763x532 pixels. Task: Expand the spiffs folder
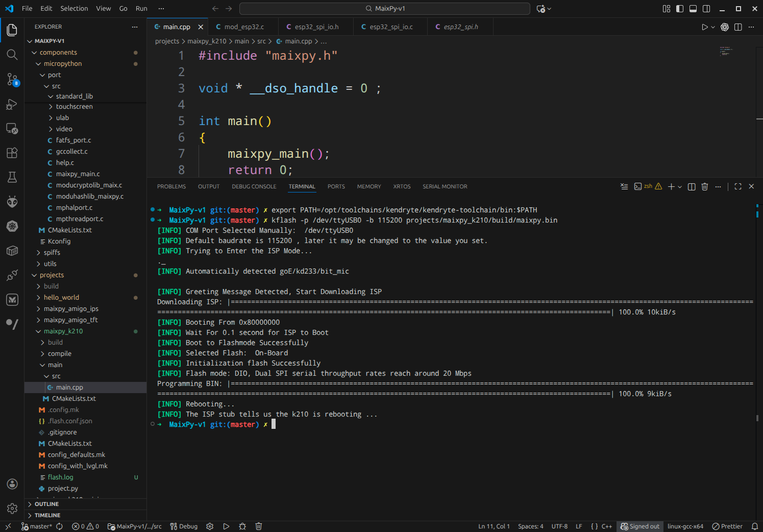(x=52, y=252)
